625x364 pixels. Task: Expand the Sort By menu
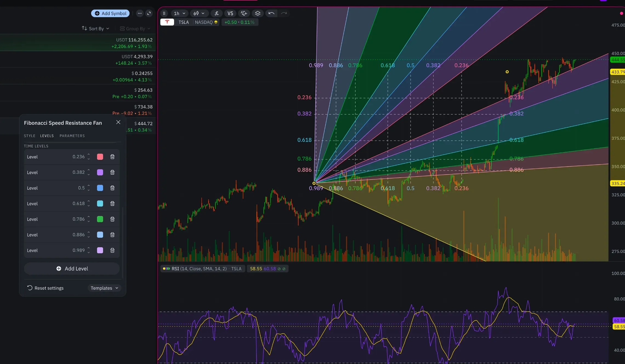coord(96,29)
